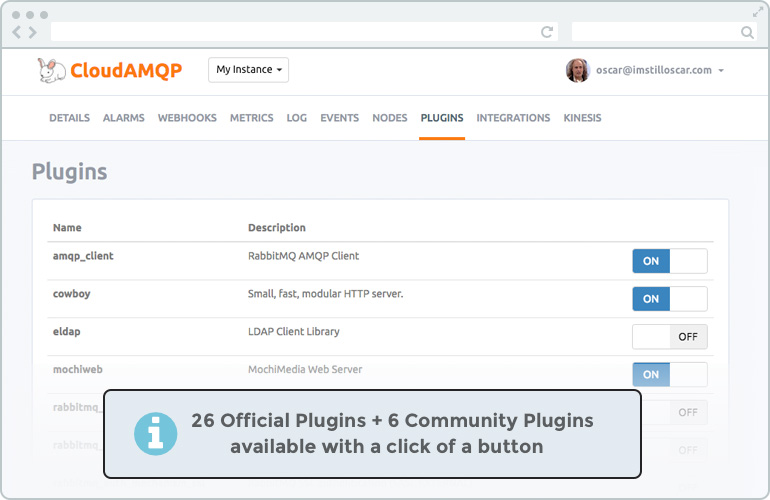Switch to the Details tab
The height and width of the screenshot is (500, 770).
click(69, 118)
